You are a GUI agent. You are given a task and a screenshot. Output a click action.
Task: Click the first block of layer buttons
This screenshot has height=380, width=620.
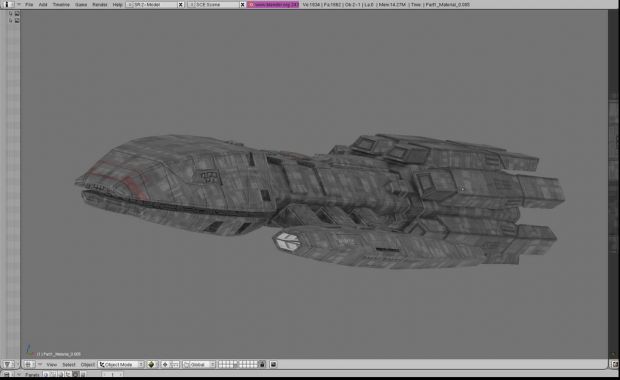(x=228, y=364)
